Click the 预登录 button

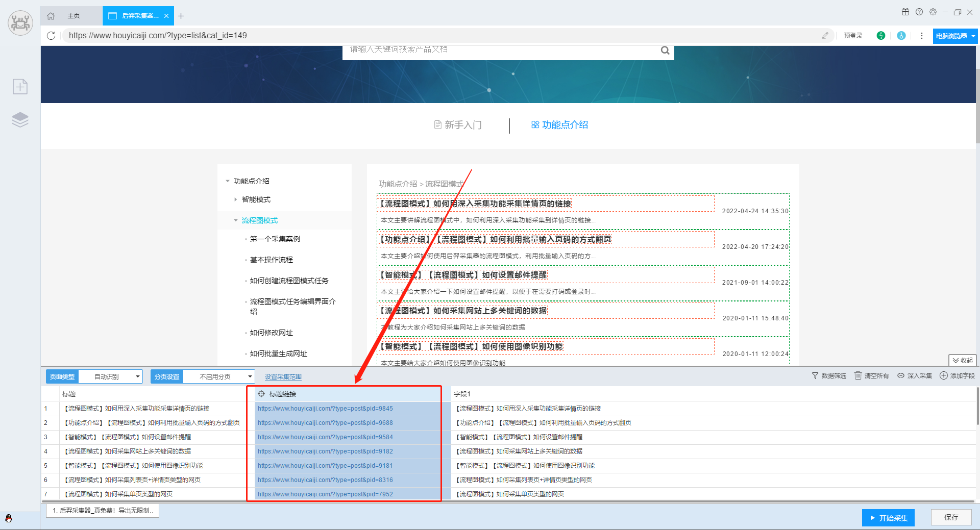tap(853, 36)
